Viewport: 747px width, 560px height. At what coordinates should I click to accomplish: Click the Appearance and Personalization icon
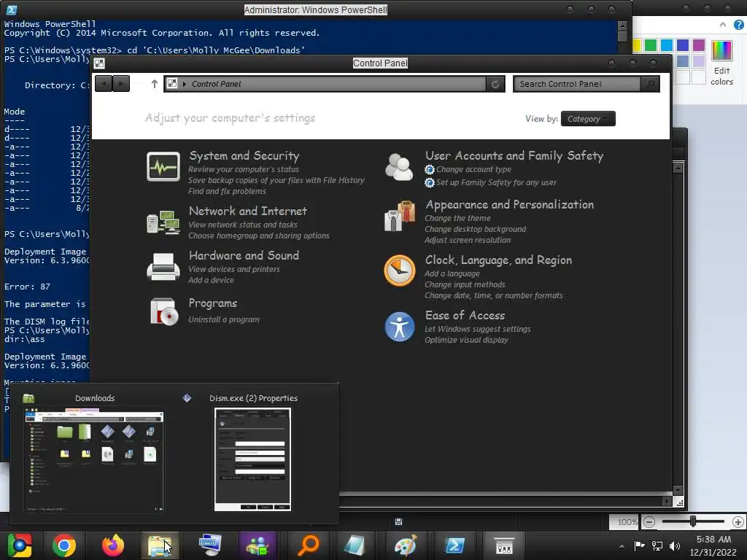coord(399,216)
